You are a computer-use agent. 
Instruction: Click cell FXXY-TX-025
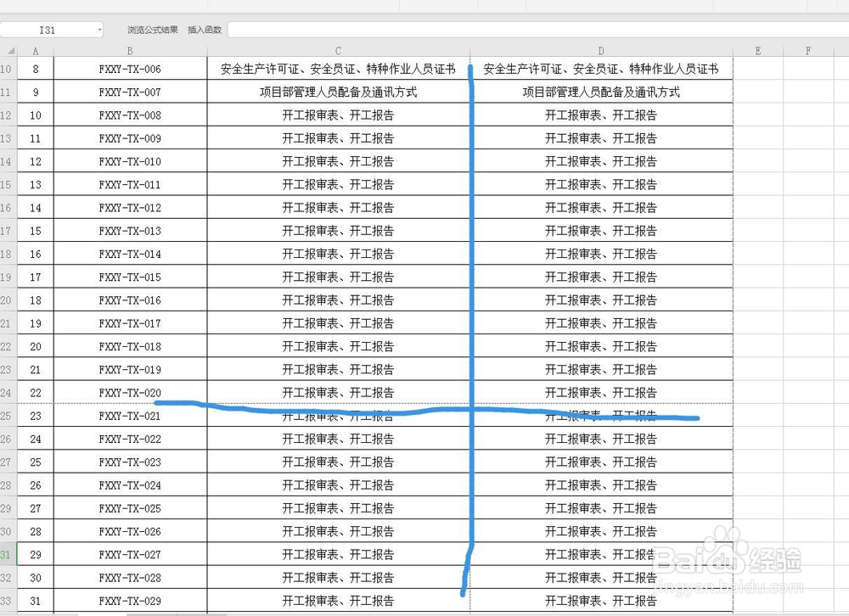(130, 508)
